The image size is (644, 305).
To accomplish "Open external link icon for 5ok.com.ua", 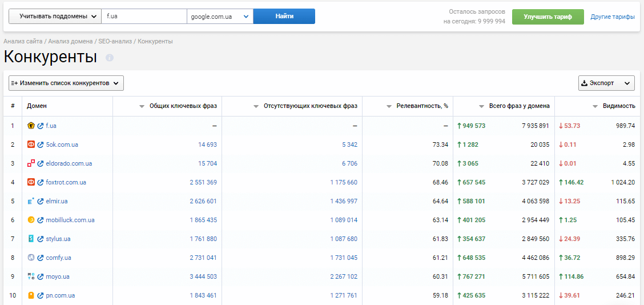I will (40, 145).
